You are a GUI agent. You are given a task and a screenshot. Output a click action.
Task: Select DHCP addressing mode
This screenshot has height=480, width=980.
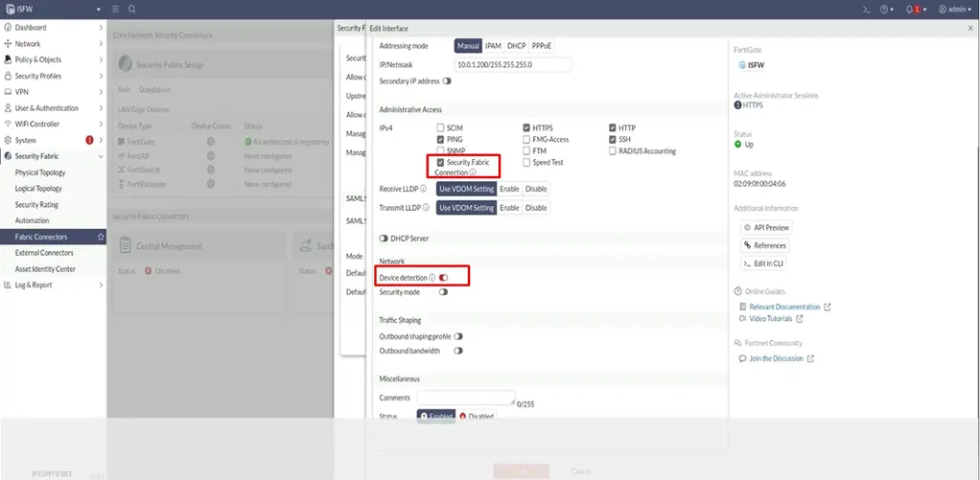coord(516,46)
